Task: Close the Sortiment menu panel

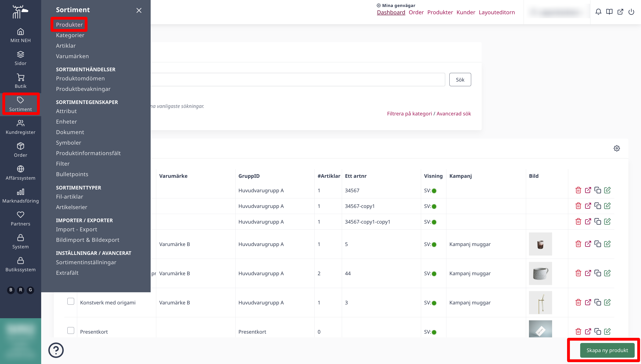Action: [x=139, y=11]
